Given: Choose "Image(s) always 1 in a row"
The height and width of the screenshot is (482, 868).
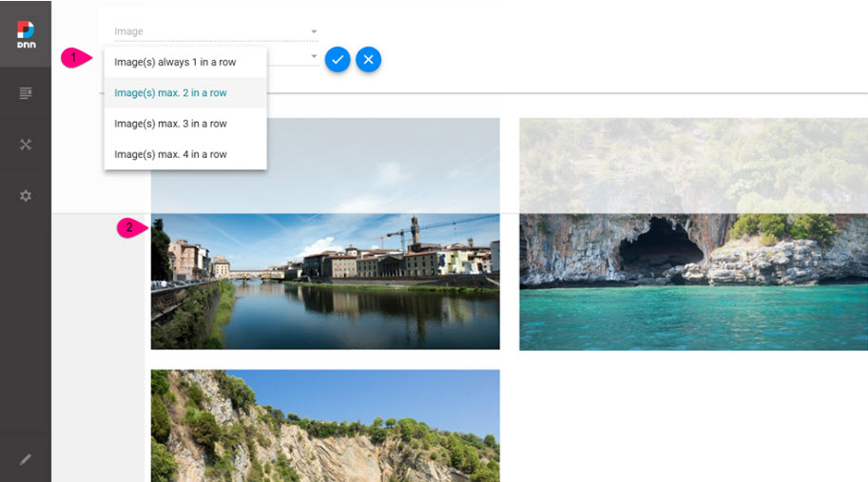Looking at the screenshot, I should click(175, 63).
